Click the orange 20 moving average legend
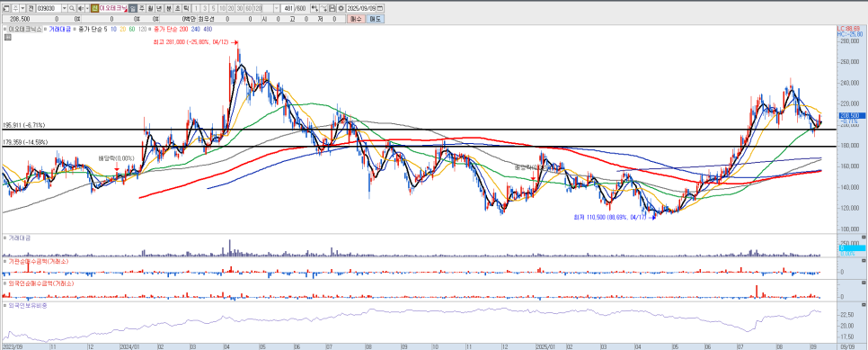Viewport: 868px width, 350px height. [x=122, y=29]
